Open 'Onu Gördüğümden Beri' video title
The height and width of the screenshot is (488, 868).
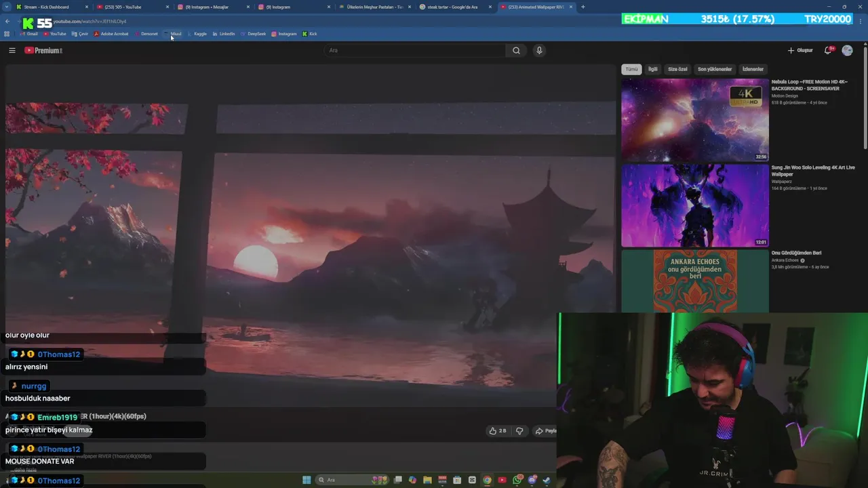point(796,253)
